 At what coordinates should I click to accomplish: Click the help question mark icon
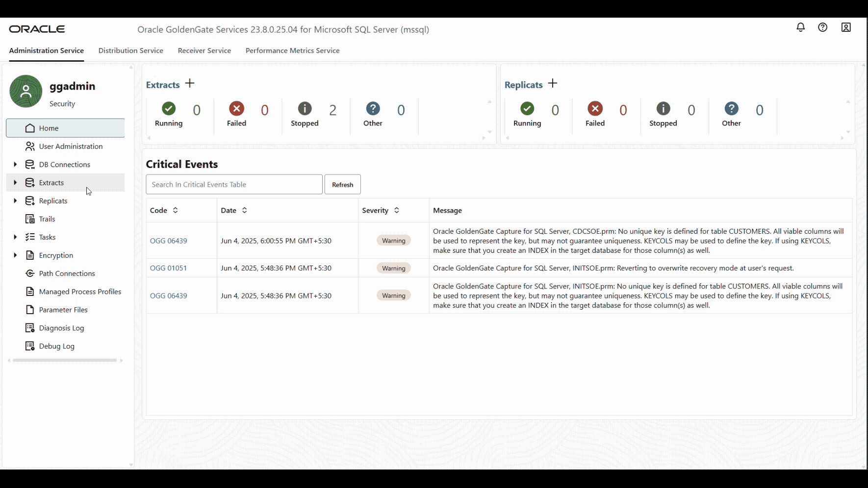[823, 27]
